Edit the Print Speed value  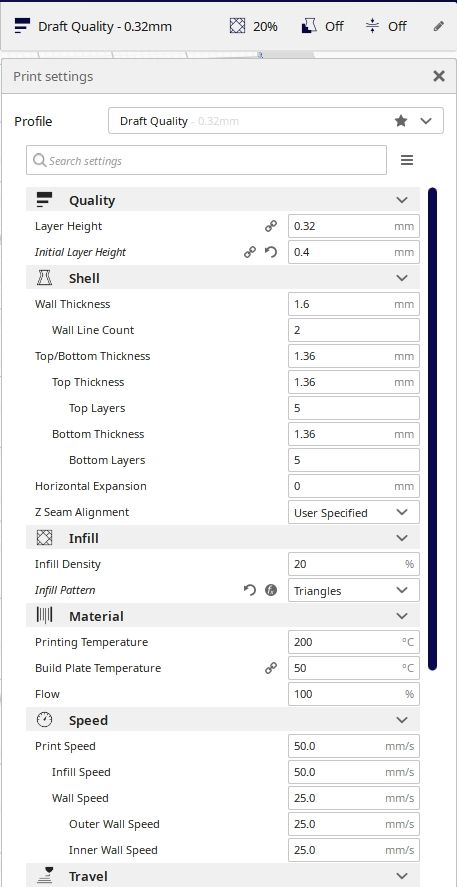[354, 747]
